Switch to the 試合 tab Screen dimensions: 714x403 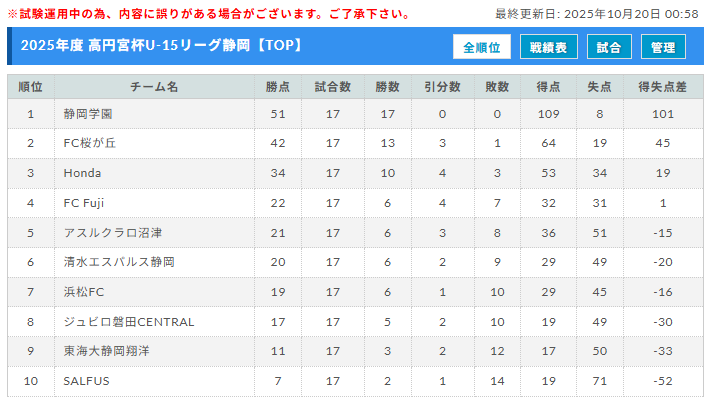(608, 47)
